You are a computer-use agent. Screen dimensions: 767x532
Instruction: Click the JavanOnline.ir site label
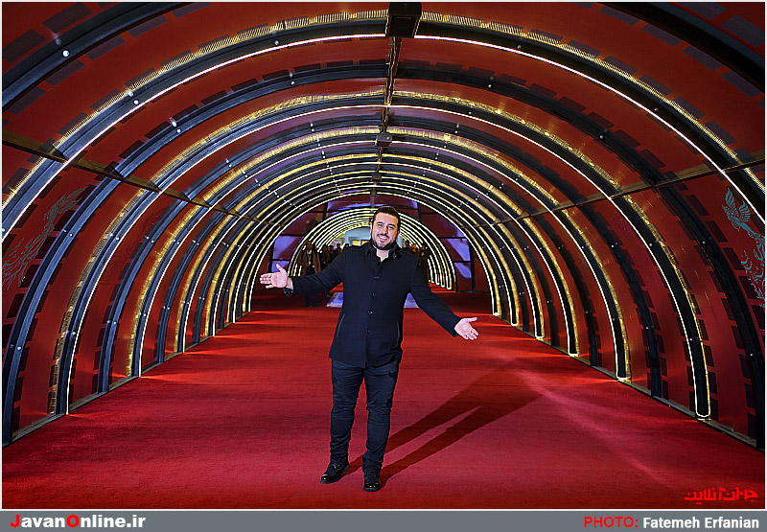(x=78, y=521)
